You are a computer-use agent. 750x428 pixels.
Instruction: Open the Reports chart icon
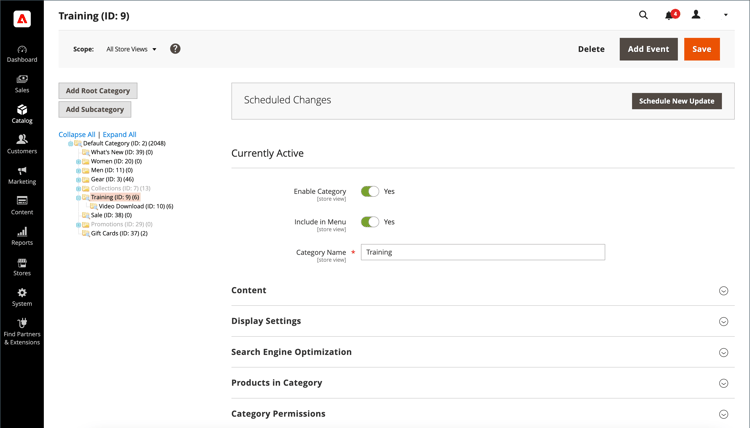point(22,233)
